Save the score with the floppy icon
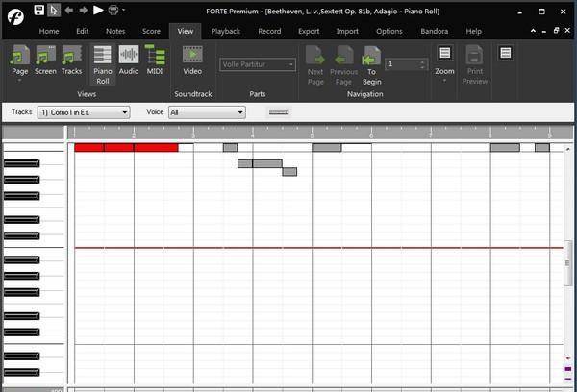 [39, 10]
